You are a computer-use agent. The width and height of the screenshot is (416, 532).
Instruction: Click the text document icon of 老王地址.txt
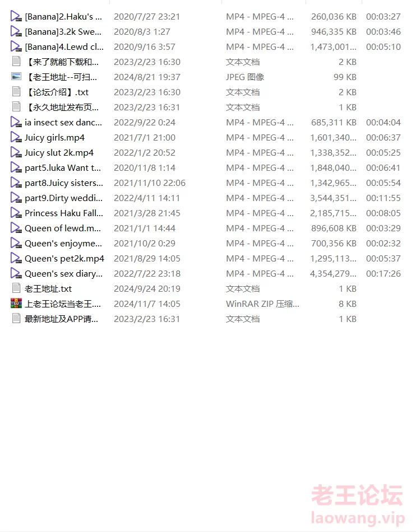point(16,288)
